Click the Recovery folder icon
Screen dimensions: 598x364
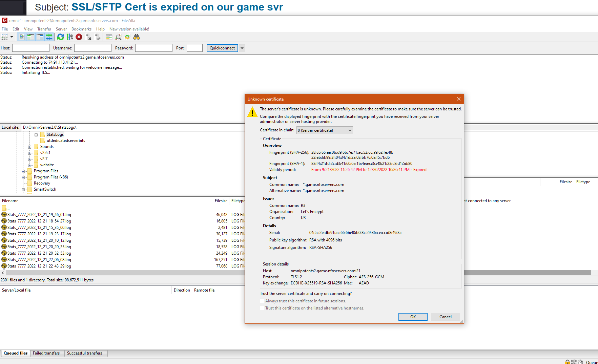(x=30, y=183)
